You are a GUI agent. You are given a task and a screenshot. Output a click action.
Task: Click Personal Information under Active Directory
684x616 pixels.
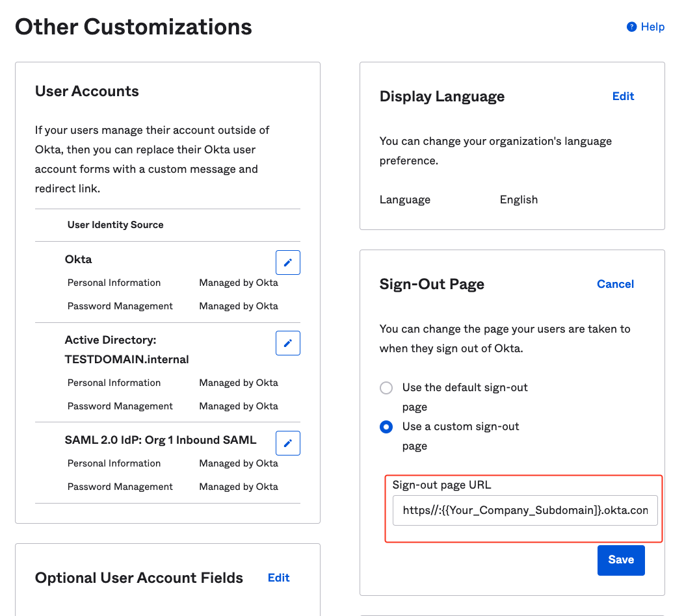point(114,383)
